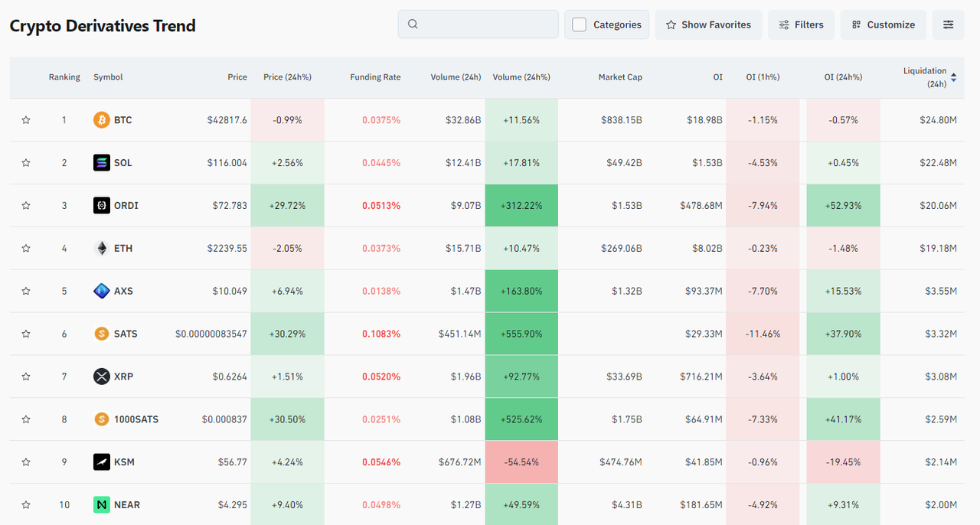Click the NEAR coin logo
The image size is (980, 525).
pos(102,505)
